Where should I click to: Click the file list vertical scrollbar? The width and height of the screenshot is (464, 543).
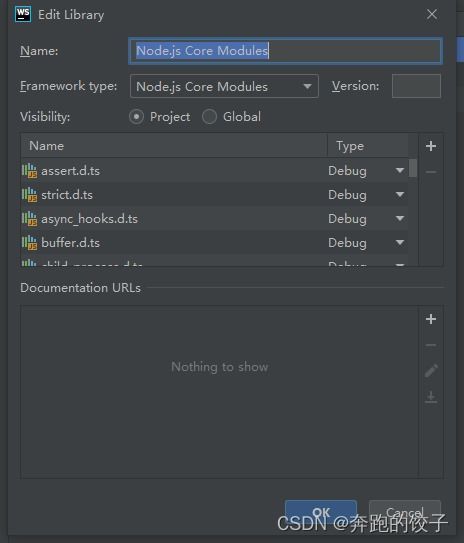[413, 168]
